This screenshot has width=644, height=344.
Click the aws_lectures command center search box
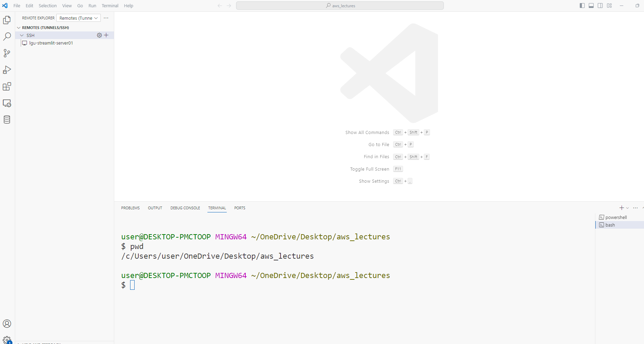coord(340,6)
